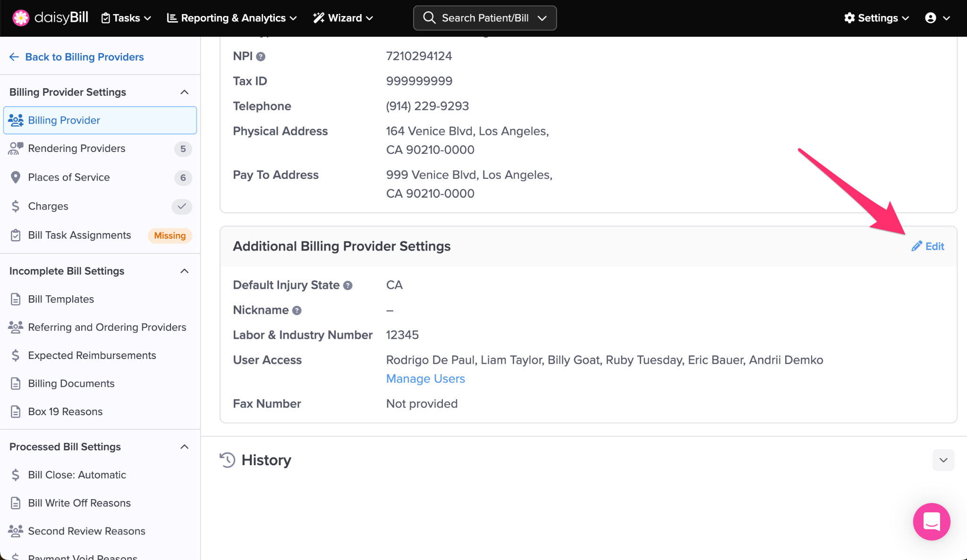Select Bill Task Assignments marked Missing

click(79, 235)
